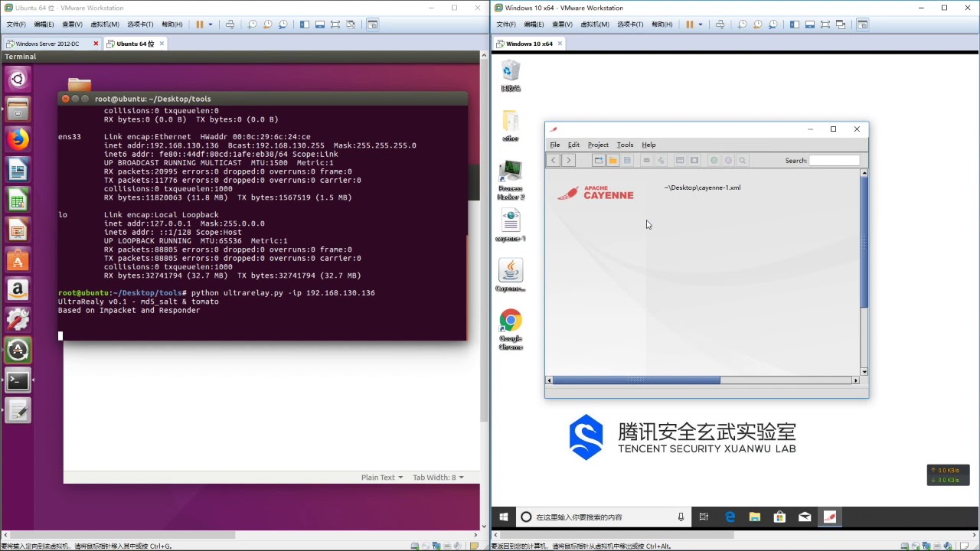Click Cayenne app on Windows taskbar

[830, 517]
